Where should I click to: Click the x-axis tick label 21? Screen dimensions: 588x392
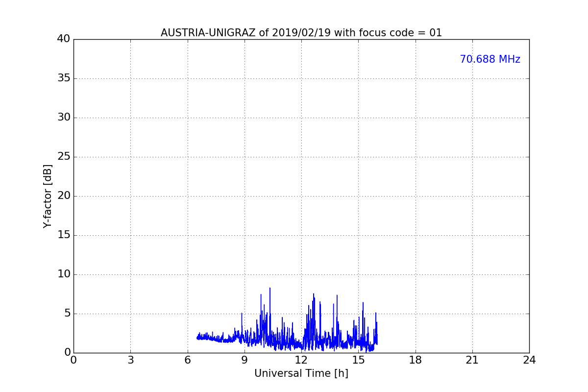pyautogui.click(x=472, y=360)
